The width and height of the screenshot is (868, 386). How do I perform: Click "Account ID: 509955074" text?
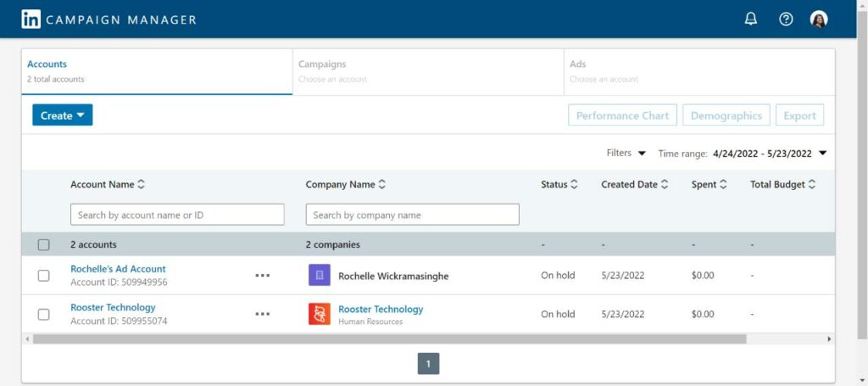pyautogui.click(x=119, y=322)
